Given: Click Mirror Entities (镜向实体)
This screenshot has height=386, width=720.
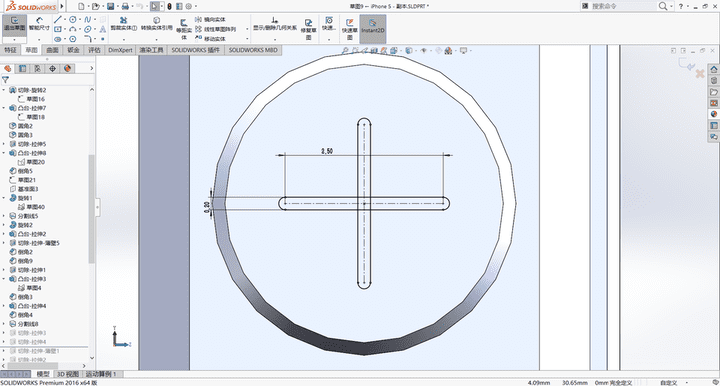Looking at the screenshot, I should point(210,19).
